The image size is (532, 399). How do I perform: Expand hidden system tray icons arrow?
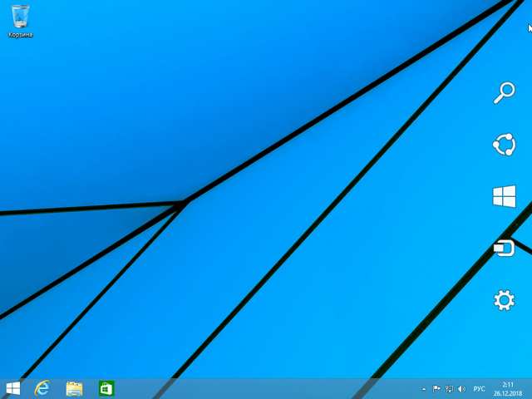click(x=423, y=388)
